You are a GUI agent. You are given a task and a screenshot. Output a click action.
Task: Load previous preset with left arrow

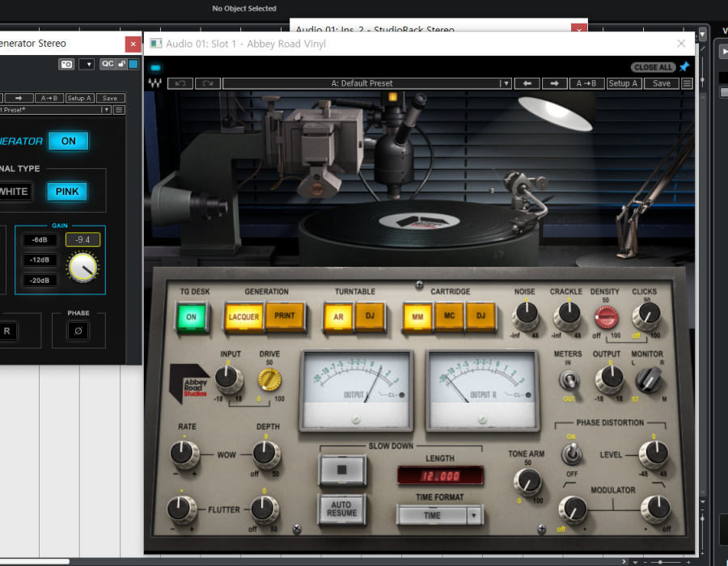527,83
